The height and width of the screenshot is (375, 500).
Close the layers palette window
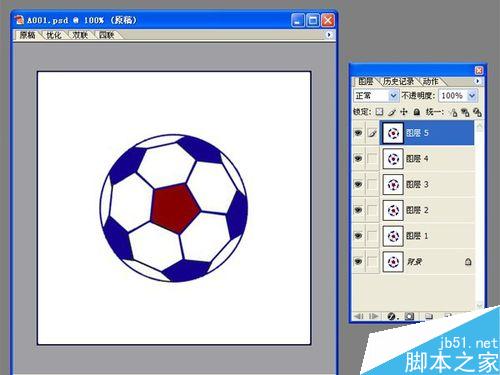click(x=479, y=70)
